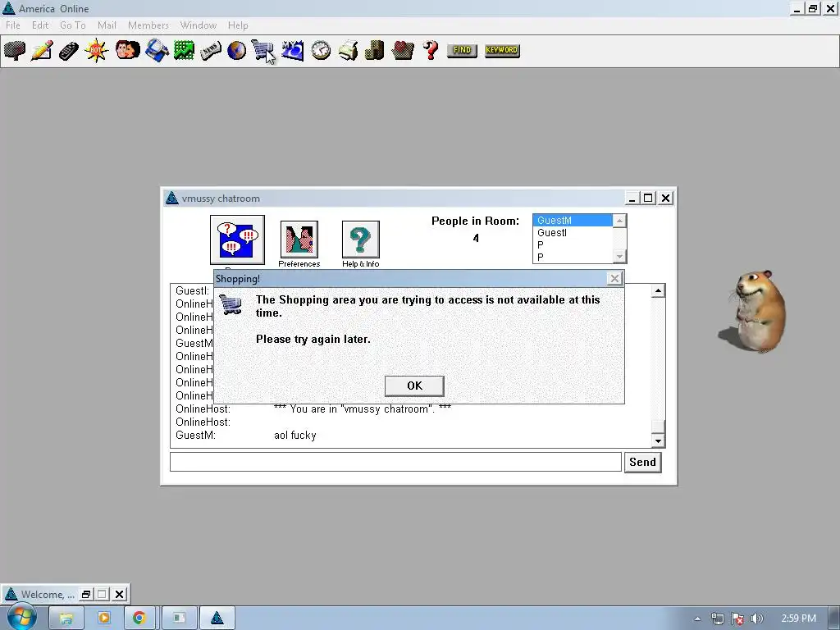Viewport: 840px width, 630px height.
Task: Click OK in the Shopping dialog
Action: (414, 386)
